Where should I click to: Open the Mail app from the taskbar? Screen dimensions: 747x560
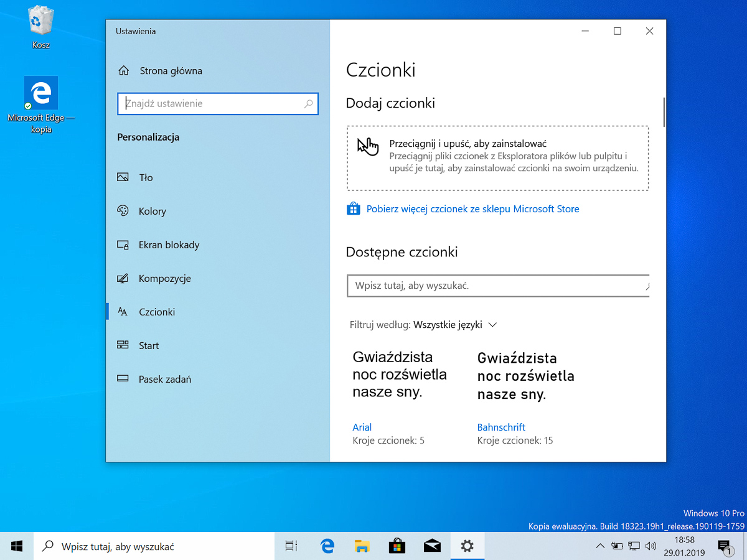coord(432,546)
